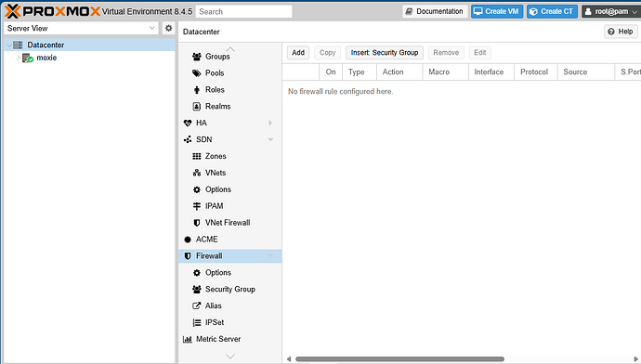
Task: Click the Alias external link icon
Action: [197, 305]
